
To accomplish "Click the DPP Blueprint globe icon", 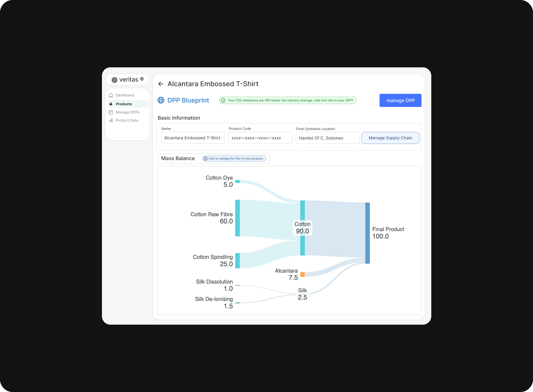I will coord(161,100).
